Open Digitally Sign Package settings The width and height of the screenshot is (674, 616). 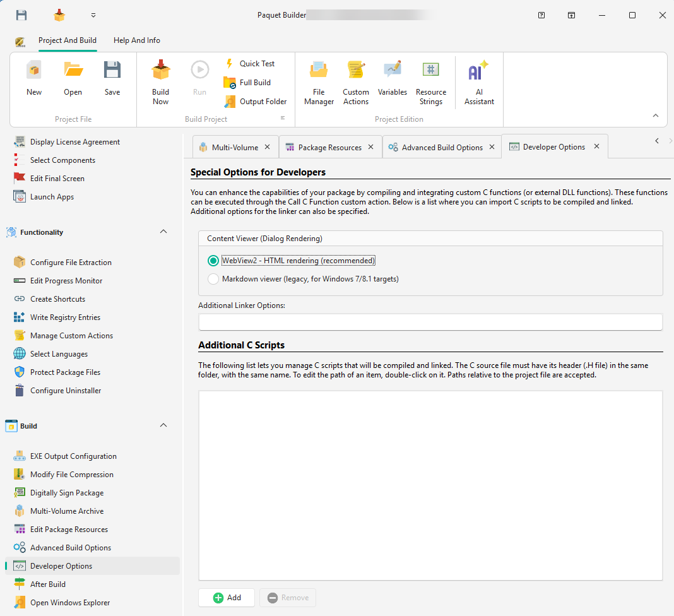[67, 492]
